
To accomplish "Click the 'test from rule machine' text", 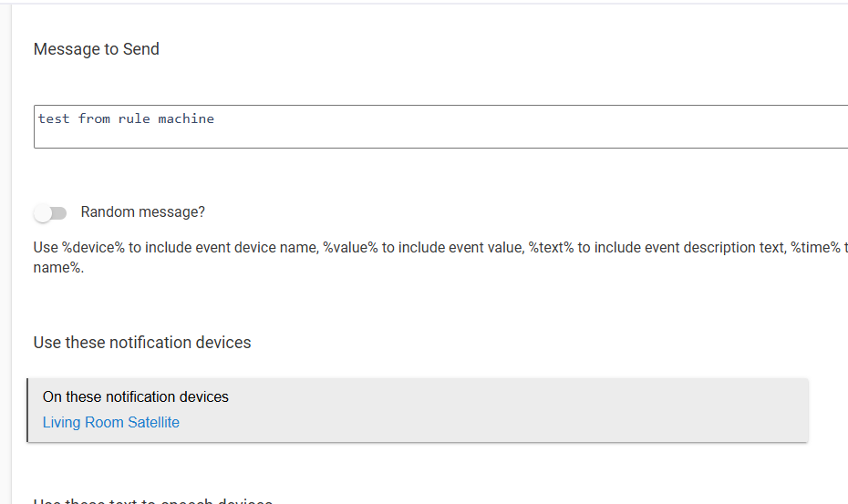I will coord(126,118).
